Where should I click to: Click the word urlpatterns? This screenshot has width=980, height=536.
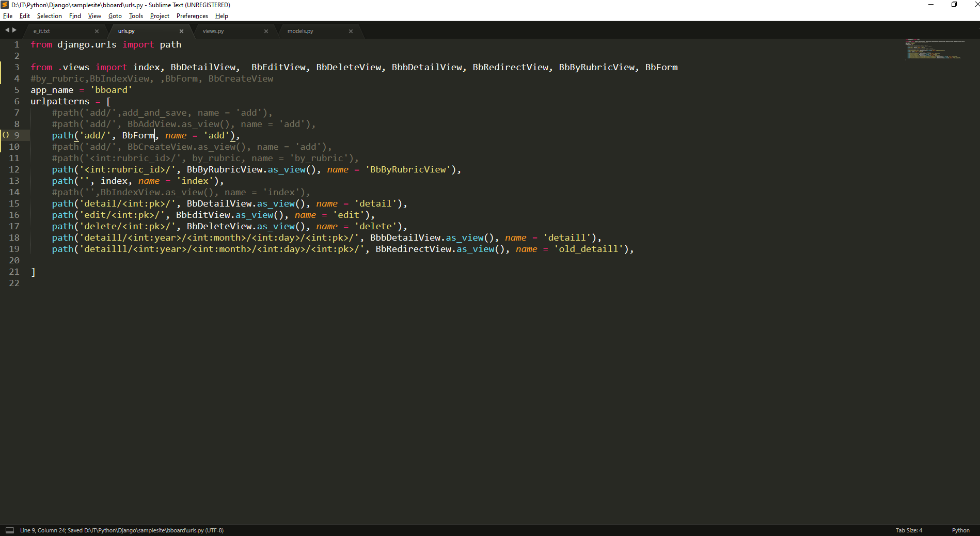[x=60, y=101]
